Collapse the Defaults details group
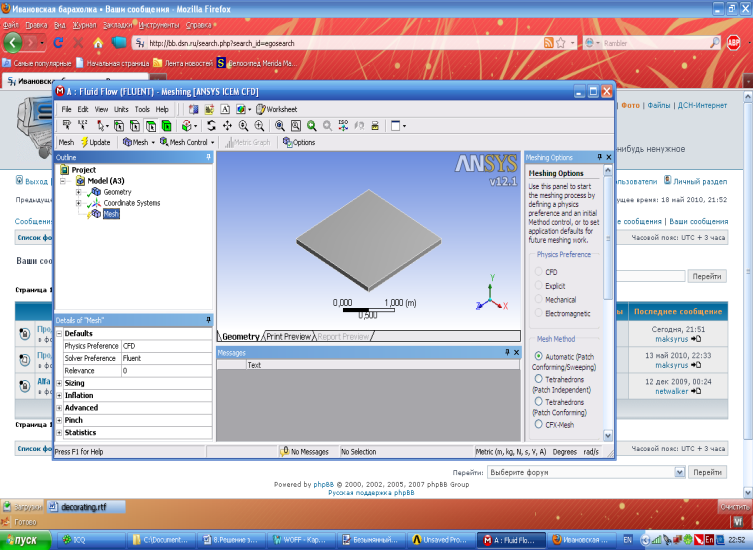Viewport: 753px width, 550px height. 59,333
